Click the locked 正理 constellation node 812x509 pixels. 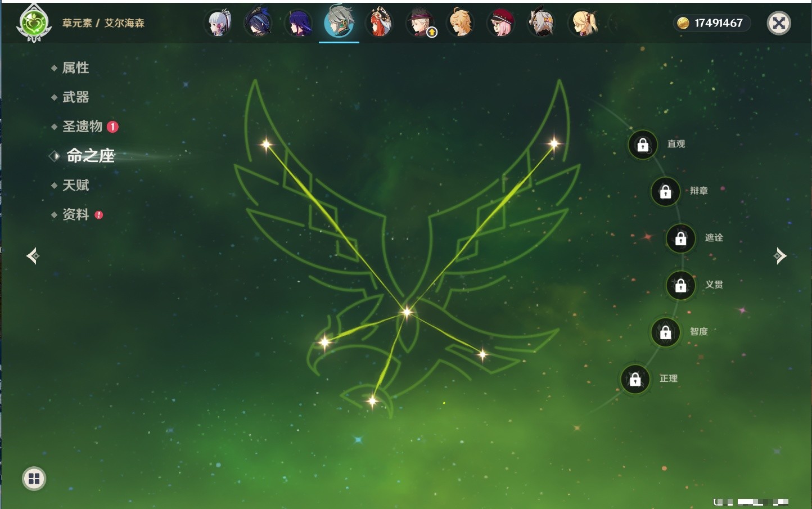point(635,380)
